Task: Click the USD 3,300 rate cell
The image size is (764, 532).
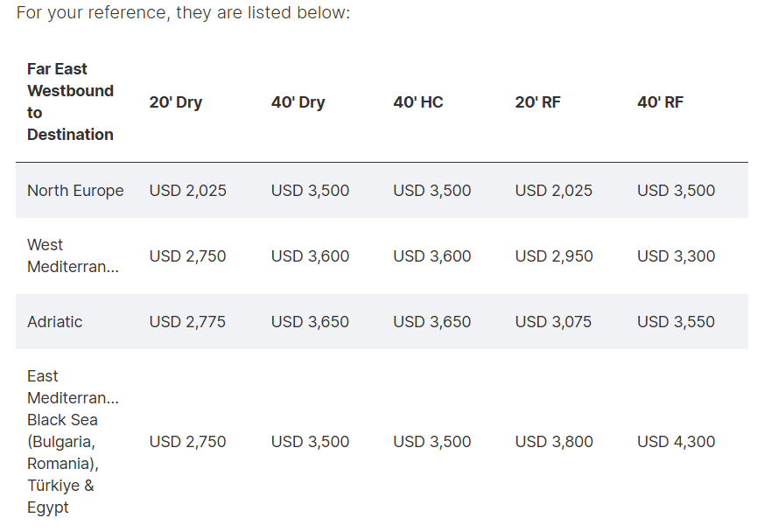Action: 676,256
